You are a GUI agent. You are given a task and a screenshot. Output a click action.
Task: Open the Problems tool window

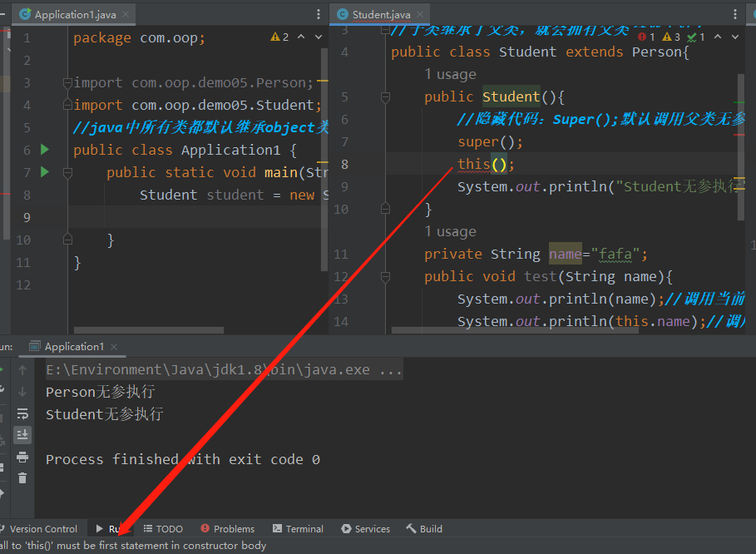point(228,529)
